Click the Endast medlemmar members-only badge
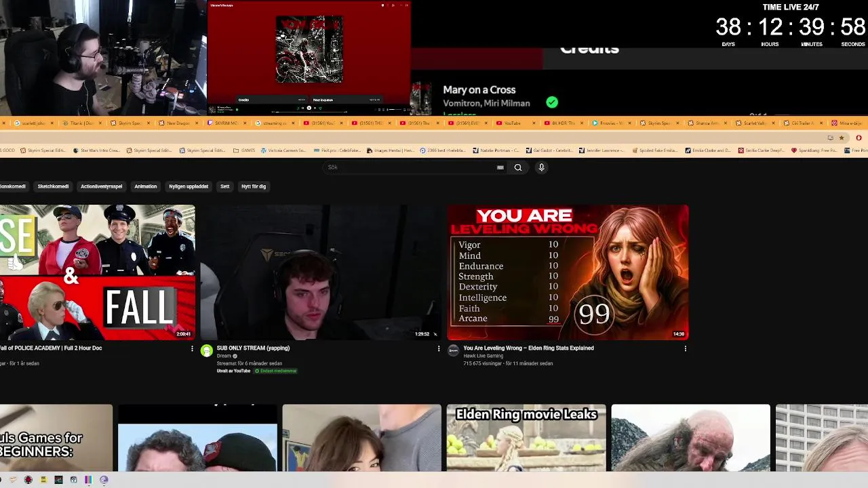 (x=276, y=371)
